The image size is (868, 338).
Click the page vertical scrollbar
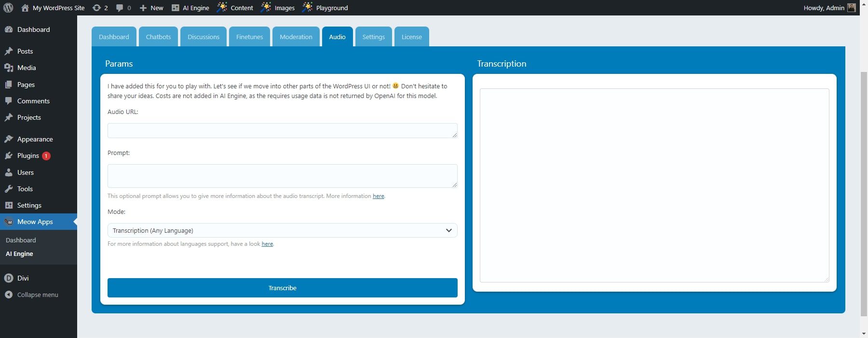click(x=864, y=193)
